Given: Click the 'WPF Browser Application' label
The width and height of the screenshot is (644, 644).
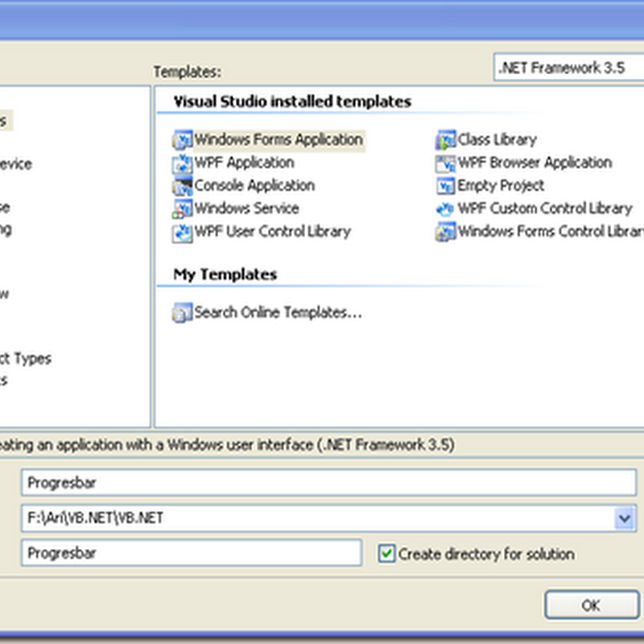Looking at the screenshot, I should tap(535, 163).
